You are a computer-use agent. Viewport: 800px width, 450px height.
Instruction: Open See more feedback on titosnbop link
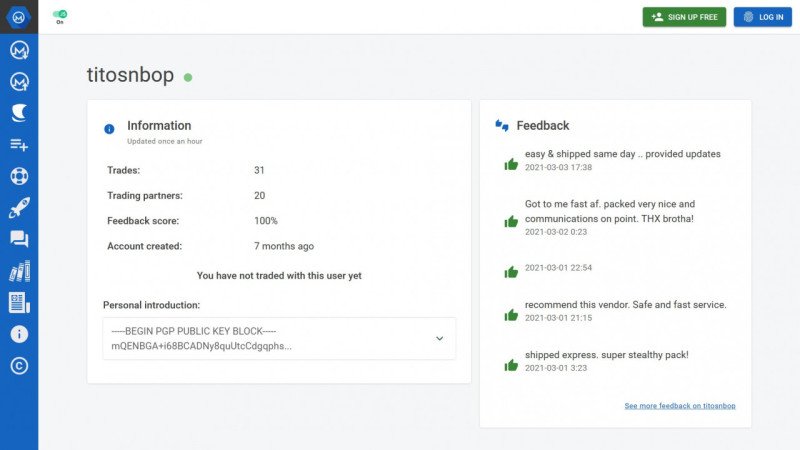click(x=679, y=406)
